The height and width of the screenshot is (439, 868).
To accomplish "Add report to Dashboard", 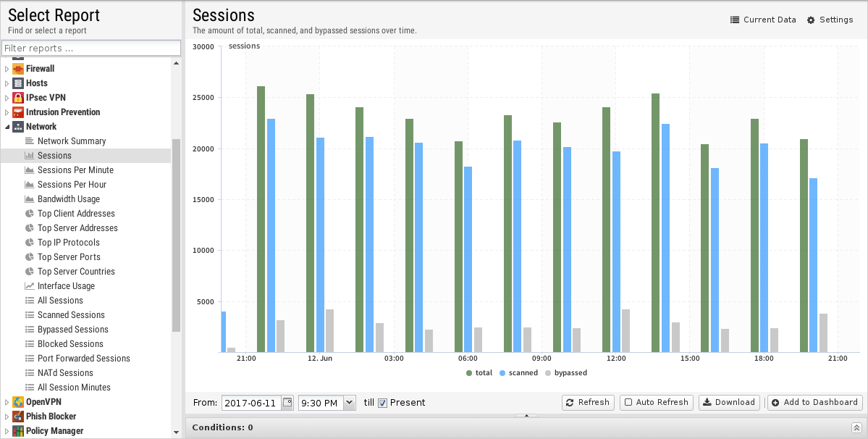I will pos(815,403).
